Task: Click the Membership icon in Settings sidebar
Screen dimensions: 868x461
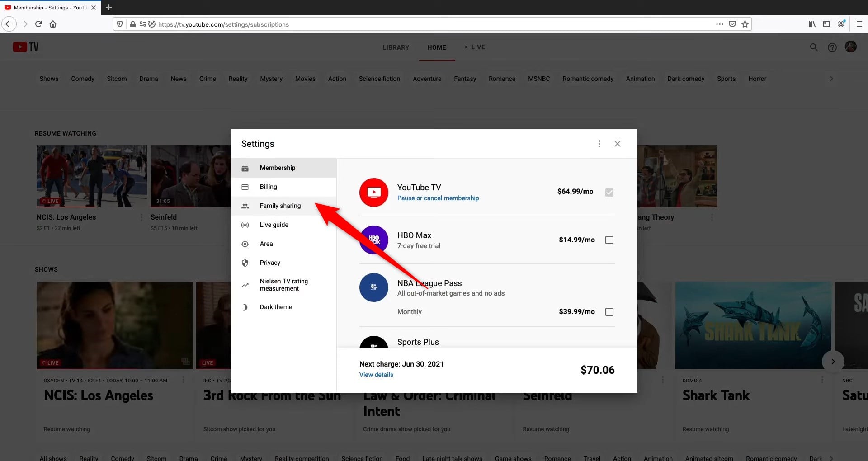Action: click(x=245, y=168)
